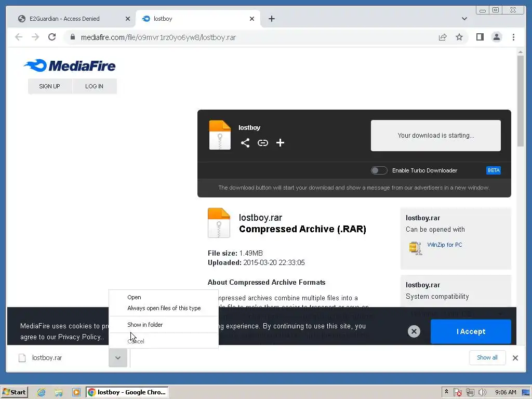The image size is (532, 399).
Task: Open the Chrome side panel icon
Action: pos(480,37)
